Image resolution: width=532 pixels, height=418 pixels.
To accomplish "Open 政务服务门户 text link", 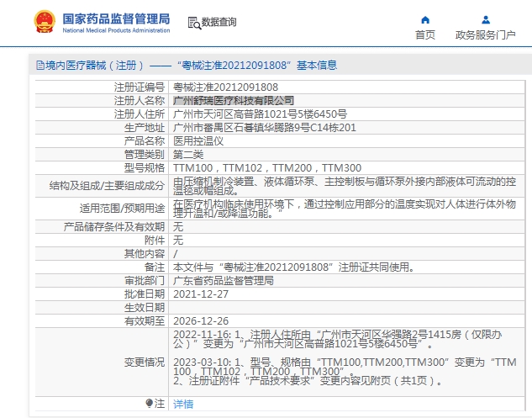I will point(486,35).
